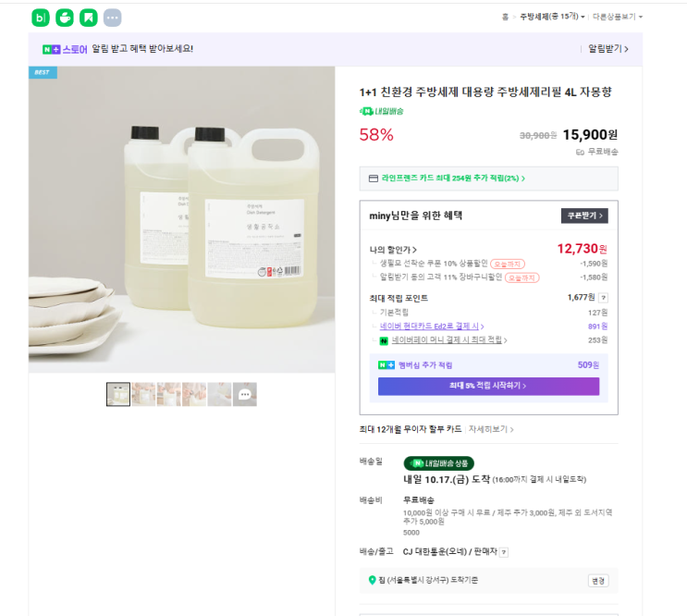Click the green bookmark icon

(88, 18)
